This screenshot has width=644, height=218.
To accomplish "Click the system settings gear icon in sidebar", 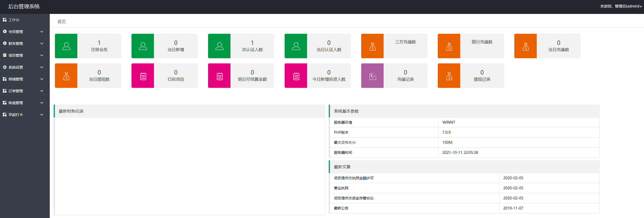I will [5, 67].
